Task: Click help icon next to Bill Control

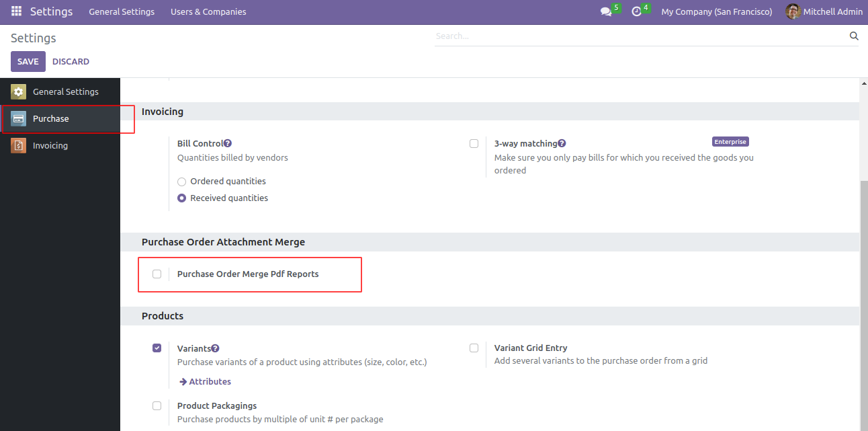Action: [x=228, y=143]
